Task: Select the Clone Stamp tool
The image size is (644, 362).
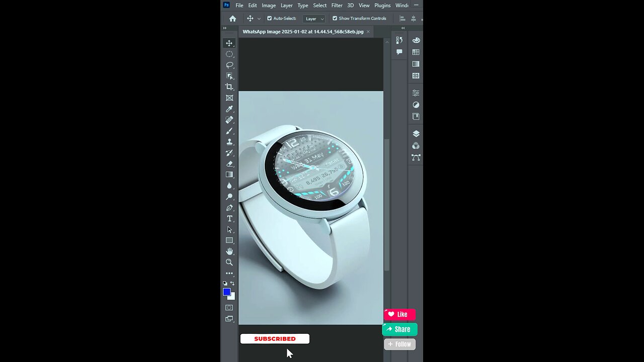Action: point(229,142)
